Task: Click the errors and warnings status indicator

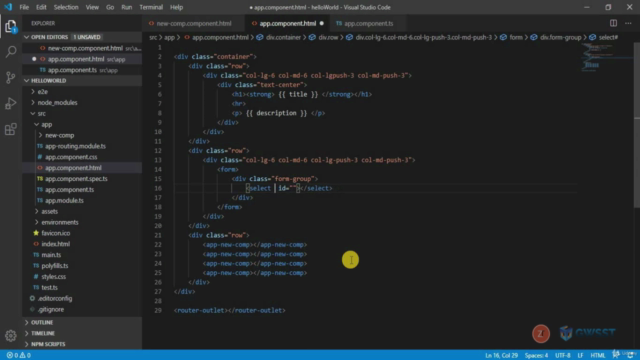Action: (x=19, y=355)
